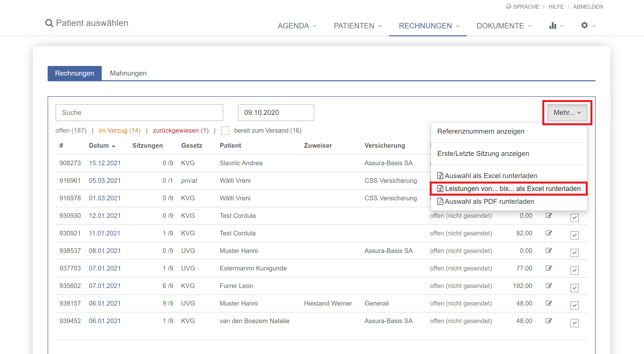Click the HILFE link

(556, 6)
